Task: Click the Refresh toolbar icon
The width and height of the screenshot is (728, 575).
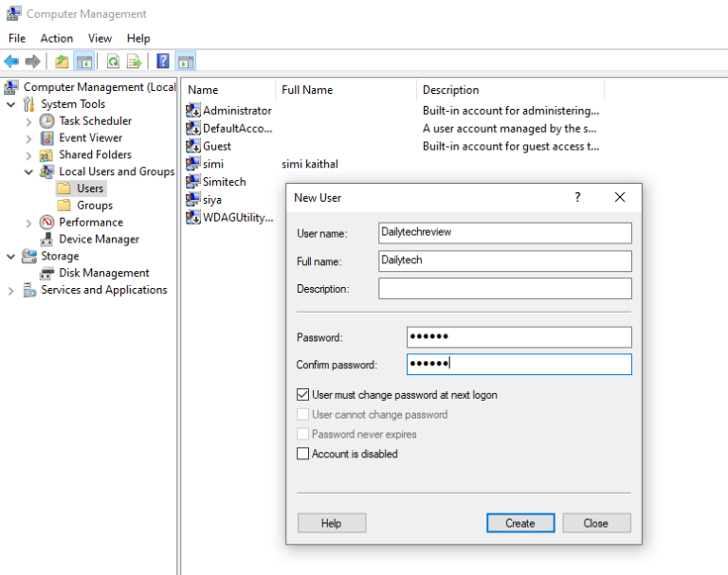Action: tap(114, 62)
